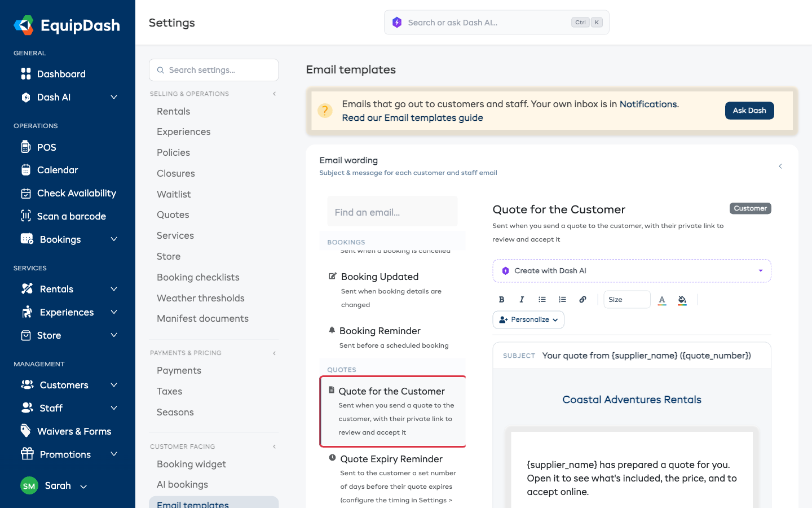Focus the Search settings field
This screenshot has height=508, width=812.
(x=214, y=70)
